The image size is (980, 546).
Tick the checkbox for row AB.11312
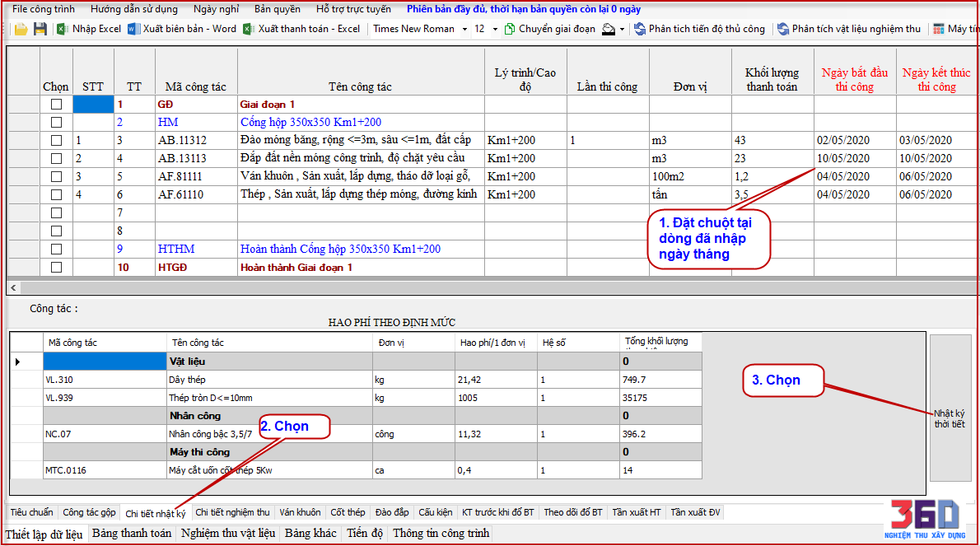56,141
